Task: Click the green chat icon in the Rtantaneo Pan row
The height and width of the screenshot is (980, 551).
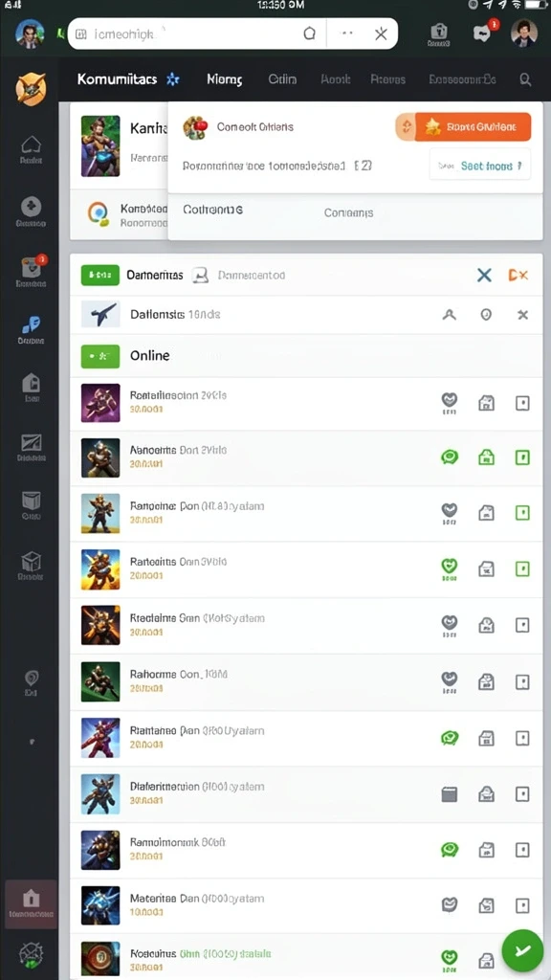Action: tap(450, 738)
